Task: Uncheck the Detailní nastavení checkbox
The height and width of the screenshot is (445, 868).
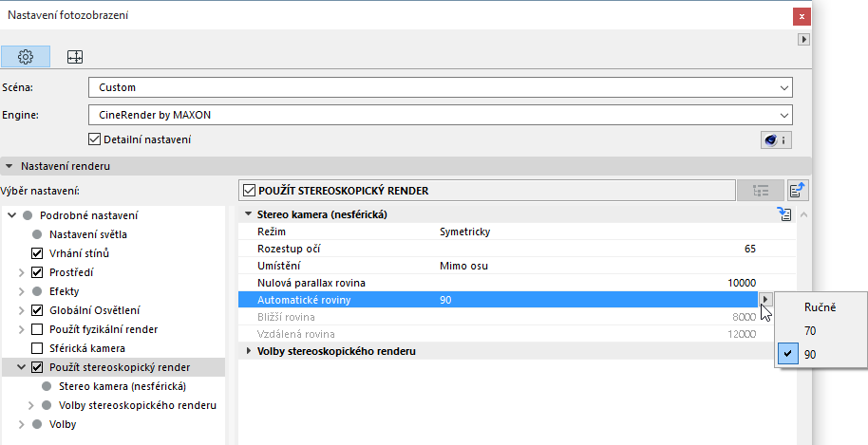Action: (x=93, y=139)
